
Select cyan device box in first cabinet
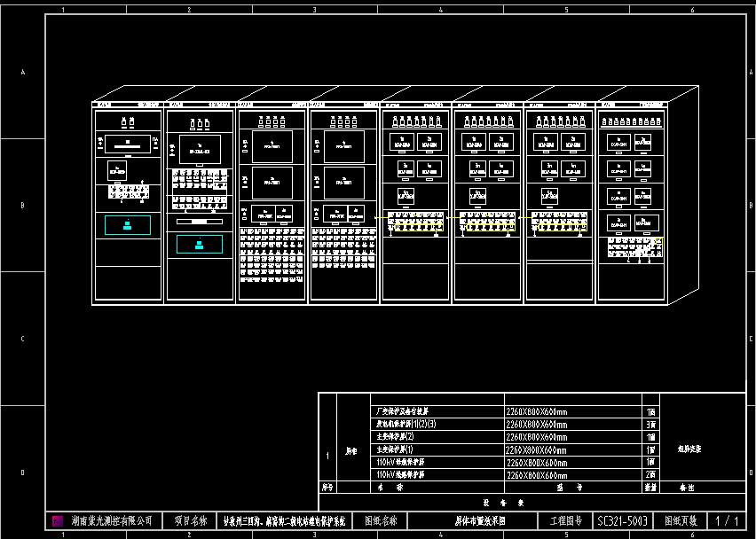tap(127, 225)
